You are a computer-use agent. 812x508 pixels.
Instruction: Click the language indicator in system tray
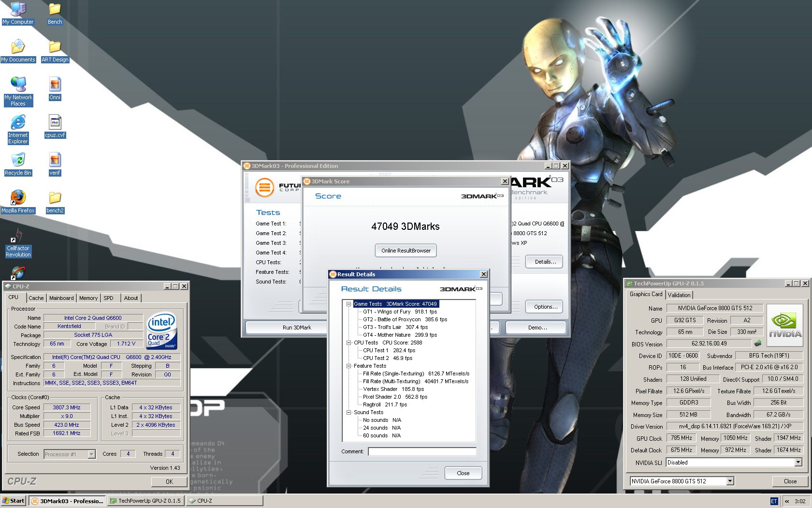[774, 501]
